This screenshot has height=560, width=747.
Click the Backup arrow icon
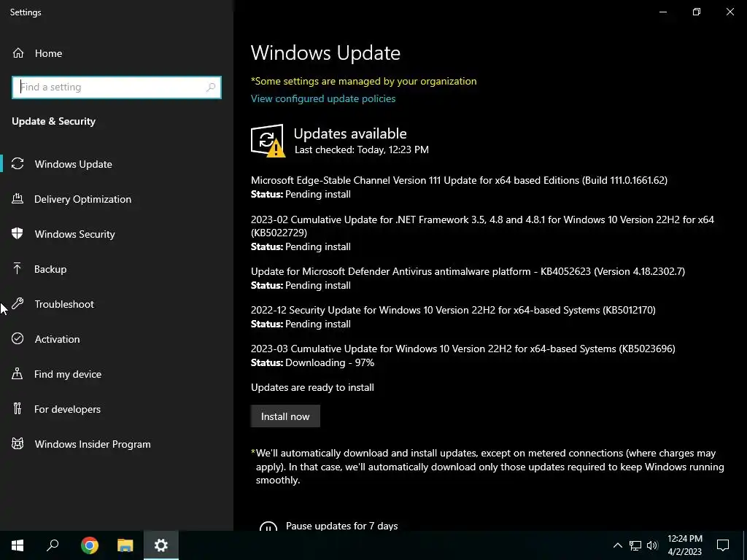point(18,268)
